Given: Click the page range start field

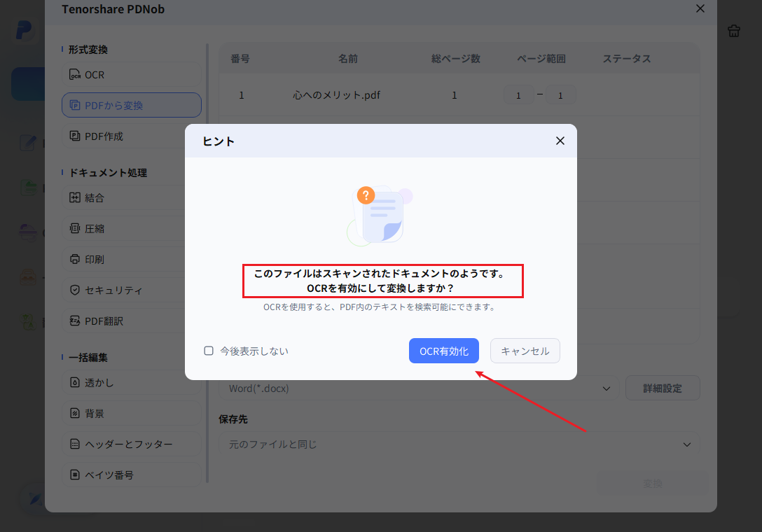Looking at the screenshot, I should point(518,95).
